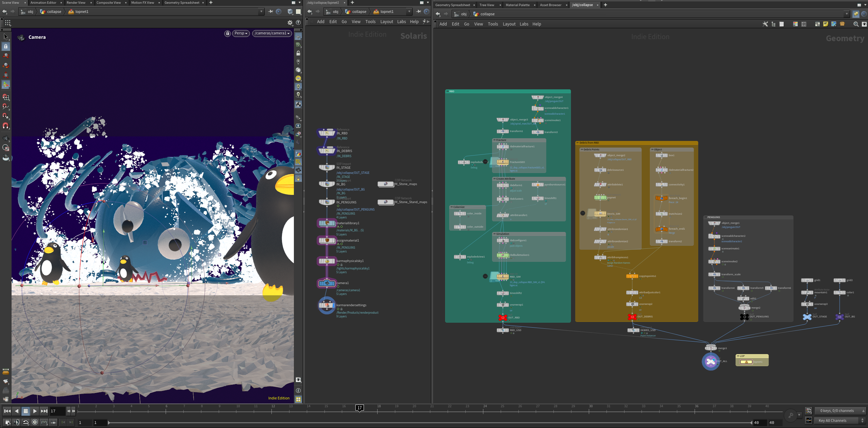Click the sticky note icon in network toolbar
868x428 pixels.
[x=825, y=24]
